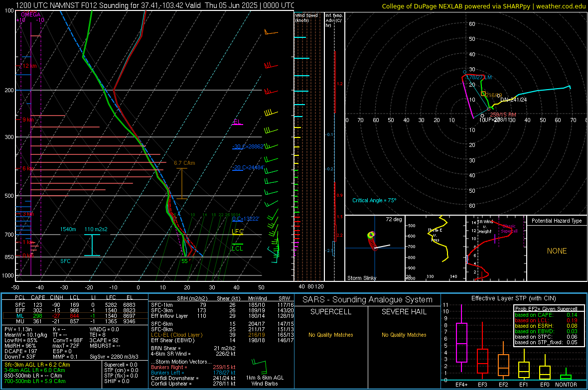Click the EF1 axis label
This screenshot has width=588, height=390.
pyautogui.click(x=524, y=385)
